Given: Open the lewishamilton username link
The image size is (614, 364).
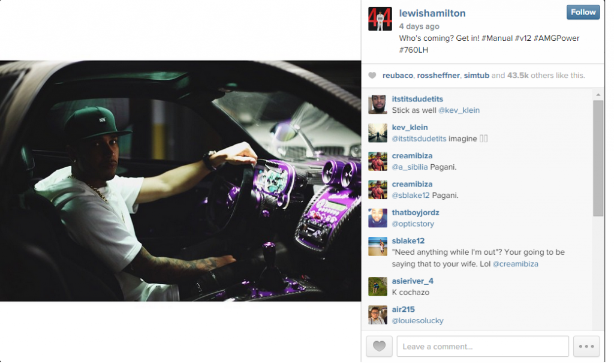Looking at the screenshot, I should point(432,13).
